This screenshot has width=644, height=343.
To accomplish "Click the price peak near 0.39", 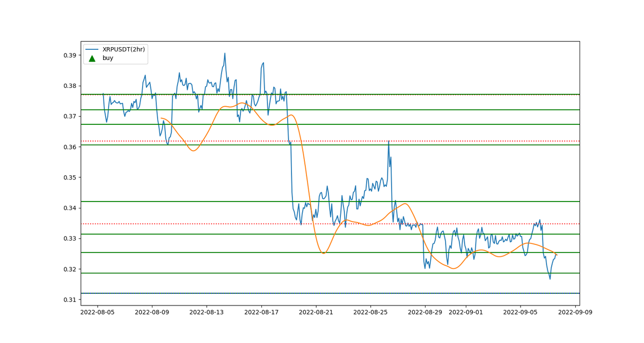I will [225, 53].
